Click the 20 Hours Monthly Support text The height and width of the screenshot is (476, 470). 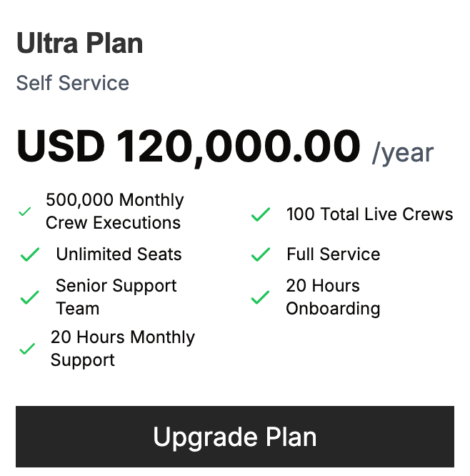(x=122, y=349)
